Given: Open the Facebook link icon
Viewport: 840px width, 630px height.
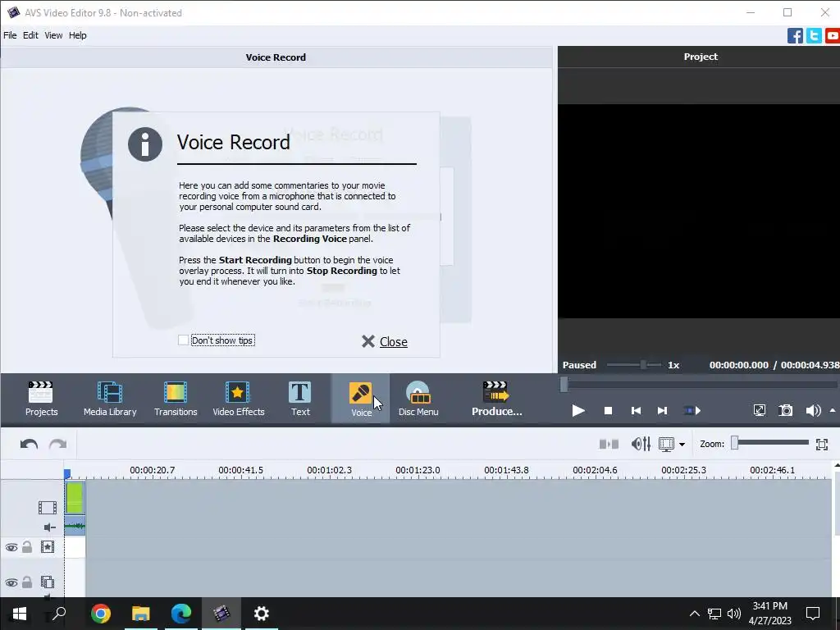Looking at the screenshot, I should [795, 36].
